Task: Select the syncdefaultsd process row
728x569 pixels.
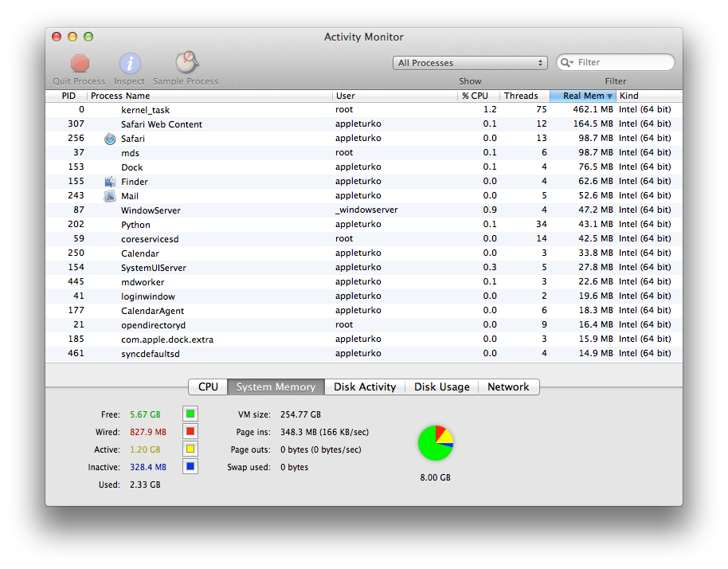Action: pos(363,354)
